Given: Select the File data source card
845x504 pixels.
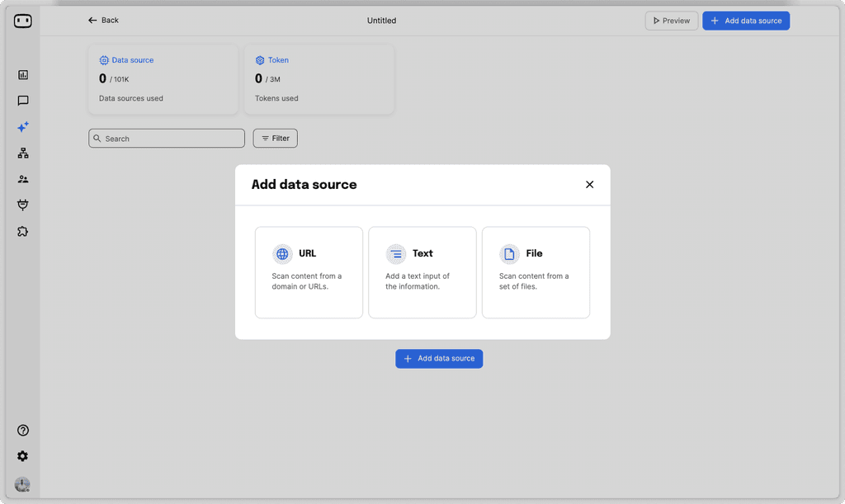Looking at the screenshot, I should click(x=536, y=272).
